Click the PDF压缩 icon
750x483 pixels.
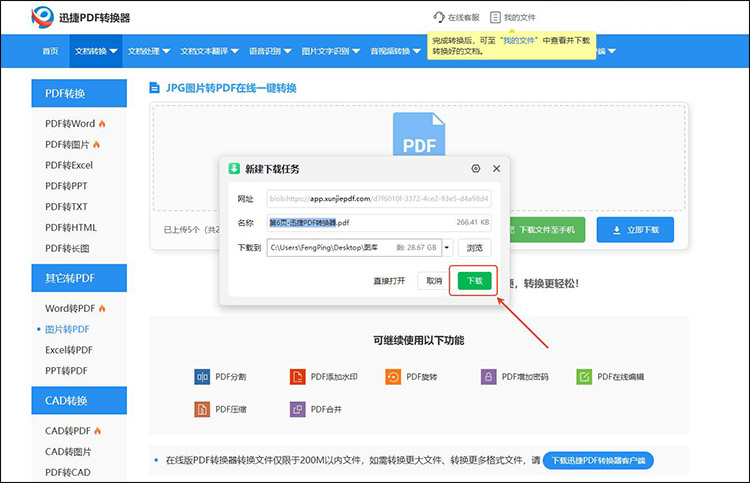[x=202, y=409]
